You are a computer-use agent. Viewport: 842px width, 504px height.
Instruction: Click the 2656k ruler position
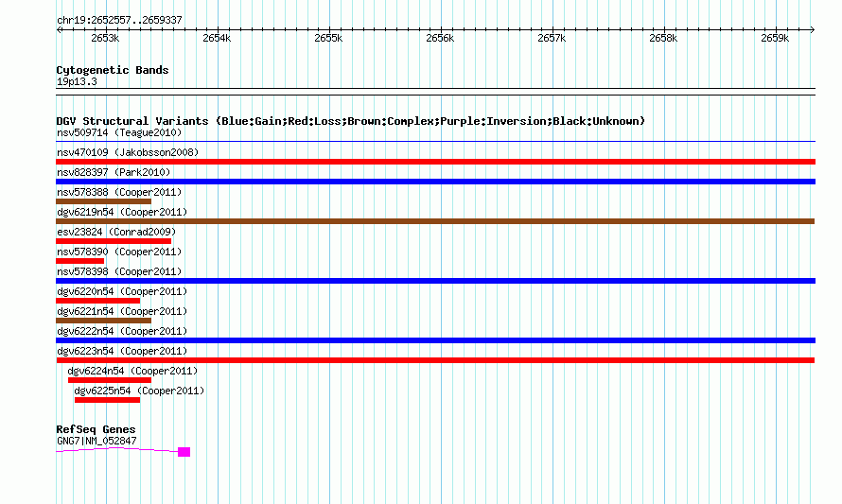(440, 38)
